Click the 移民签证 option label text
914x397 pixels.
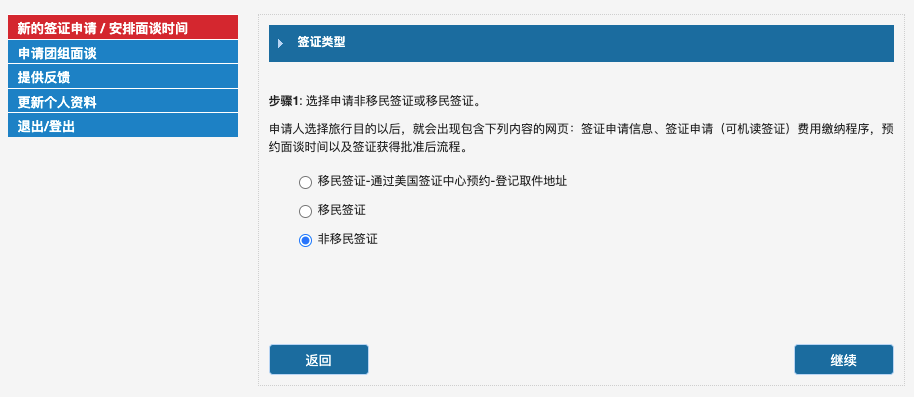pos(342,210)
